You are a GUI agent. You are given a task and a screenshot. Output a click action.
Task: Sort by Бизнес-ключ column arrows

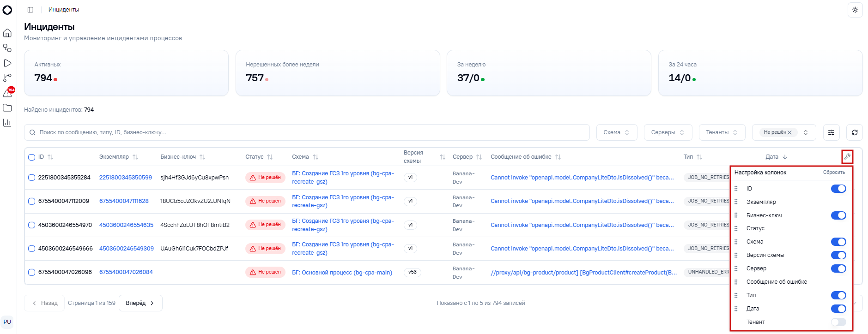click(202, 157)
